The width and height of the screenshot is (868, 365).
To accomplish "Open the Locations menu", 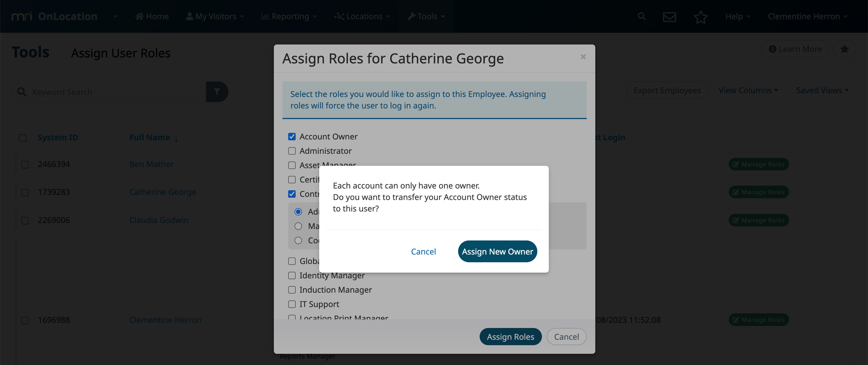I will (362, 16).
